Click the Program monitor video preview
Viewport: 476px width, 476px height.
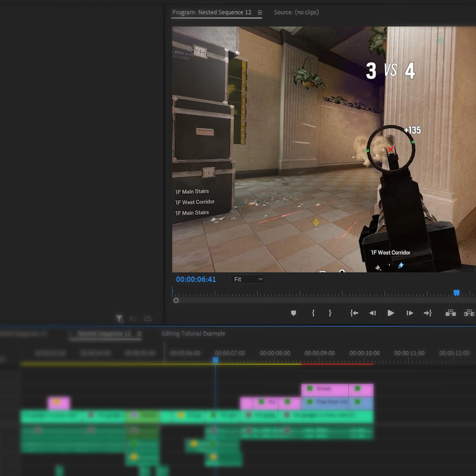click(324, 149)
